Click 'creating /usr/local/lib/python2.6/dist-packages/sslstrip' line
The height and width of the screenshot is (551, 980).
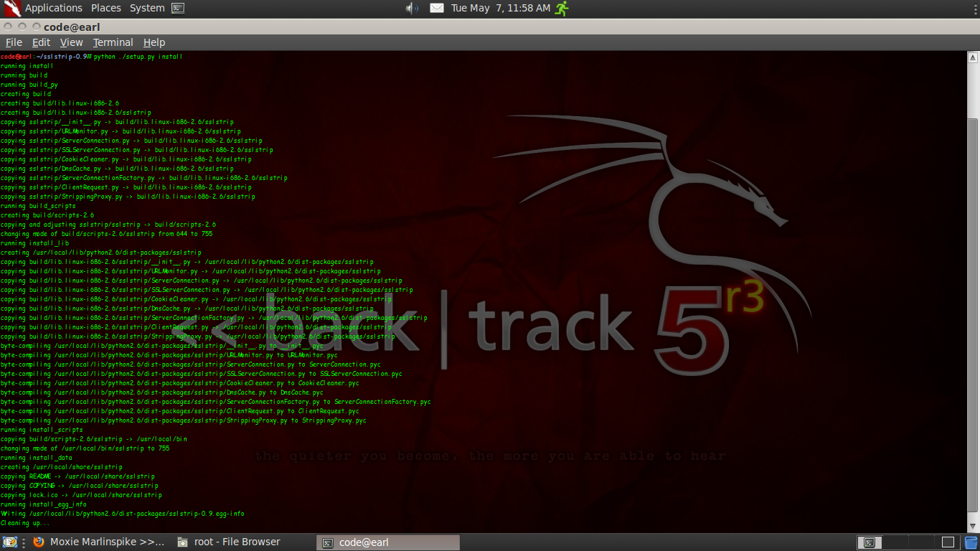click(x=100, y=253)
